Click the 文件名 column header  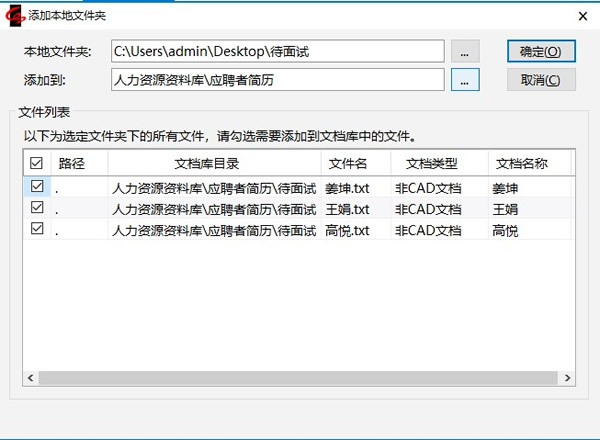[x=349, y=163]
